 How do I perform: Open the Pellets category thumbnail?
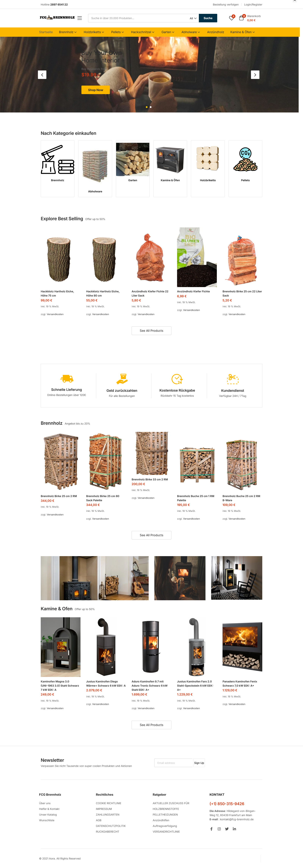point(245,168)
